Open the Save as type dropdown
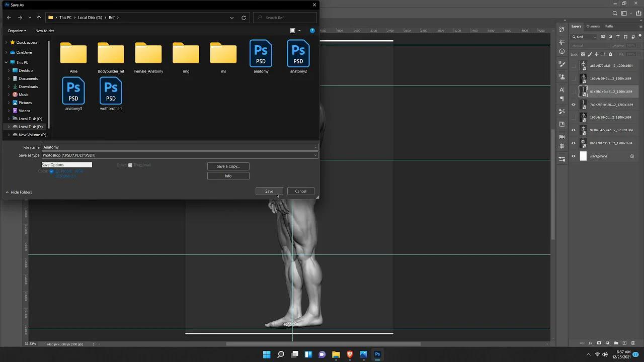This screenshot has width=644, height=362. (x=315, y=155)
